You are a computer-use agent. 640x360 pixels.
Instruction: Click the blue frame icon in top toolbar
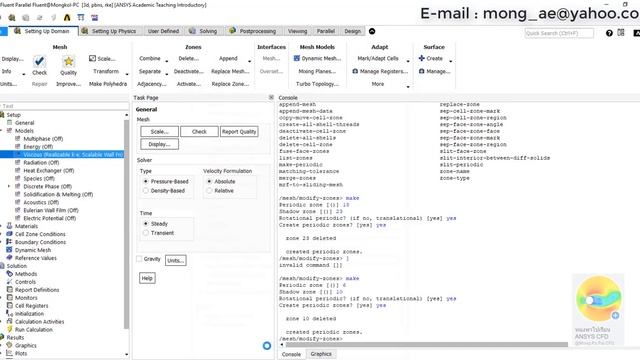[81, 18]
